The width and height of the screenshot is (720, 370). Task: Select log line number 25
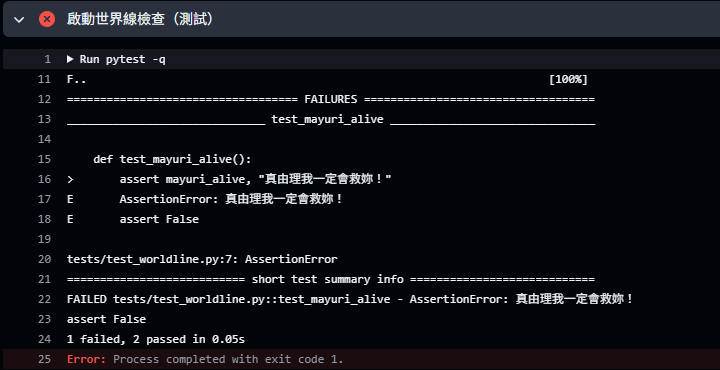[45, 359]
